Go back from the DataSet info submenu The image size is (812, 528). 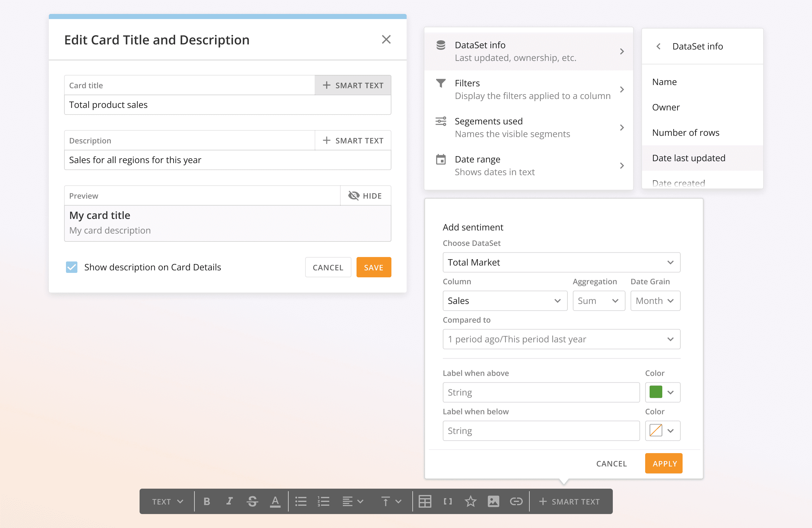(658, 46)
